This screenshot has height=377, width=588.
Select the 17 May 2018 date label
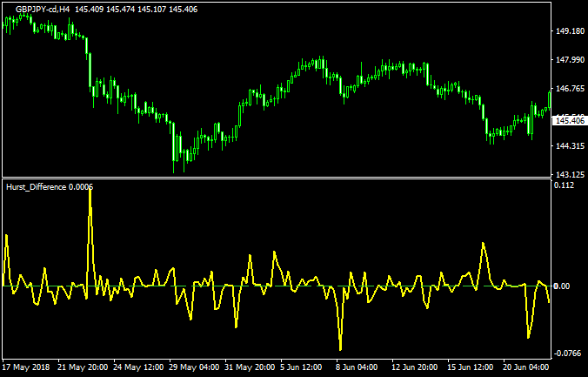point(27,367)
